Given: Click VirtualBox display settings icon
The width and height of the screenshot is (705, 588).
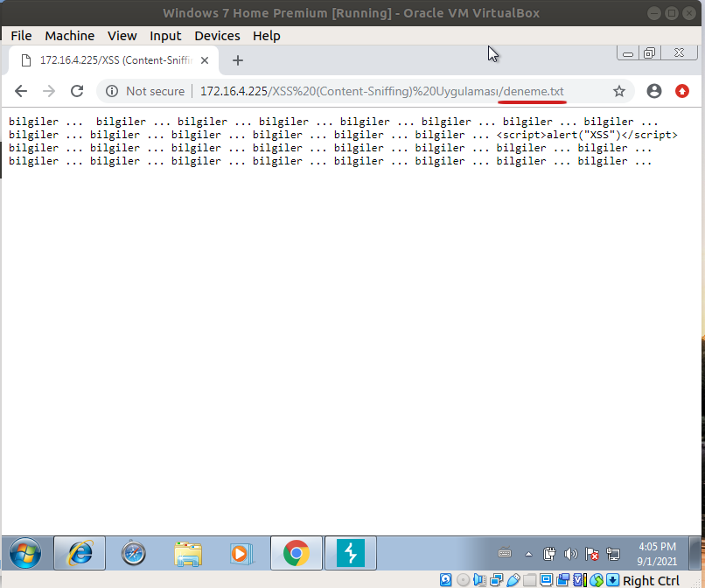Looking at the screenshot, I should coord(547,580).
